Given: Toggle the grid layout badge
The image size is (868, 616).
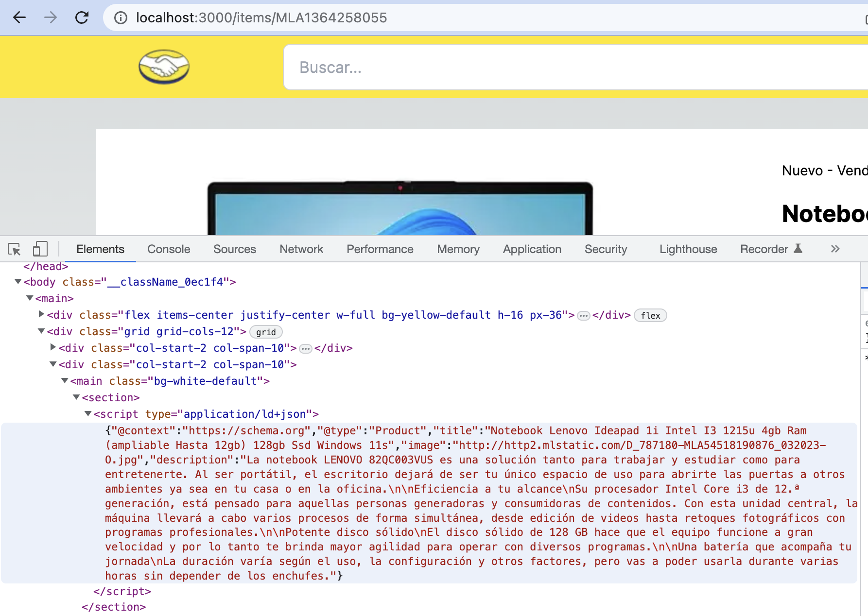Looking at the screenshot, I should pyautogui.click(x=266, y=332).
